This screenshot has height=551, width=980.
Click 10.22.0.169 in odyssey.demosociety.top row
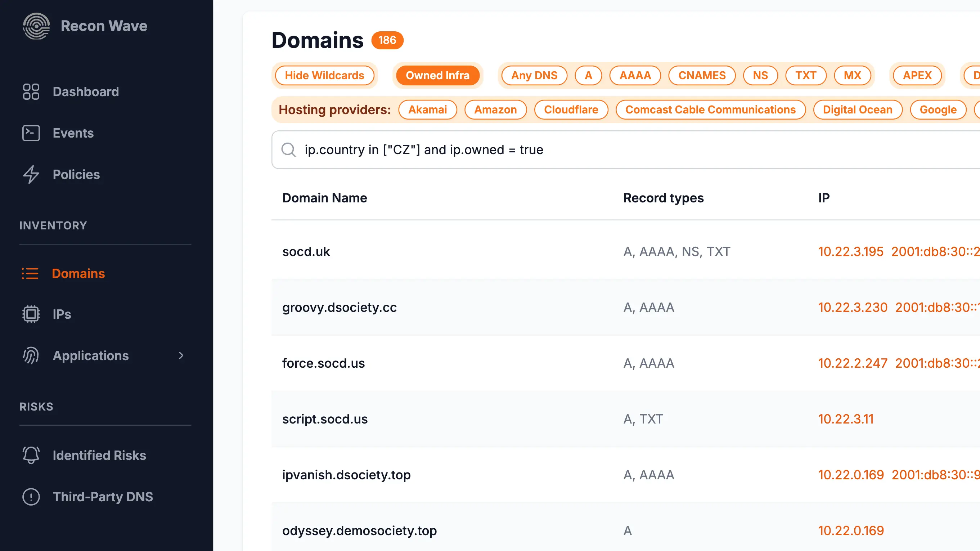(x=851, y=530)
